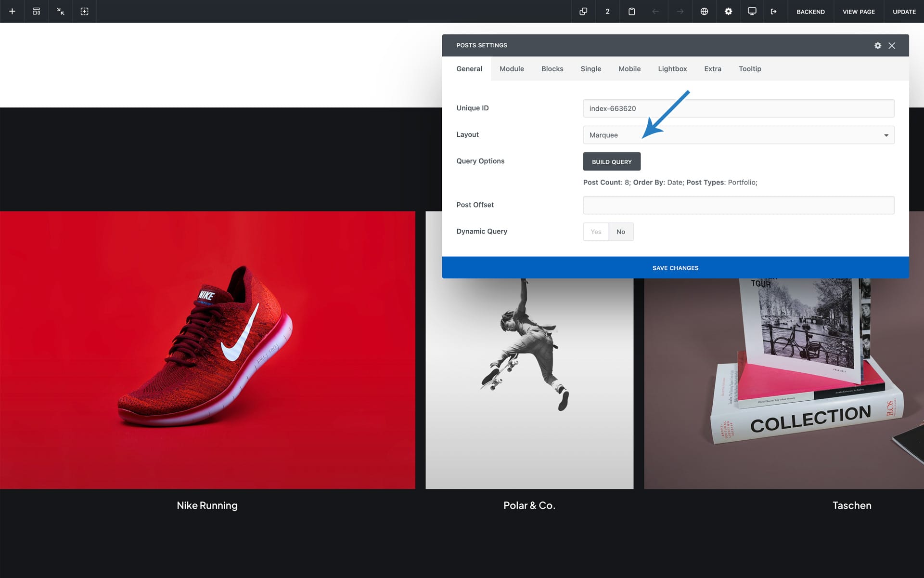Open the templates layout icon
The image size is (924, 578).
click(x=36, y=11)
